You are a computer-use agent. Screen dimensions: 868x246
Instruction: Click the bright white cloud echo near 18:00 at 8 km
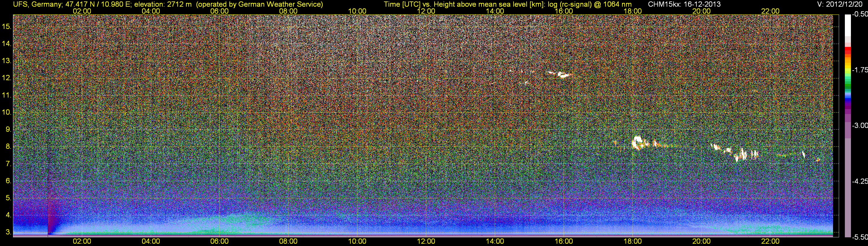(x=637, y=143)
